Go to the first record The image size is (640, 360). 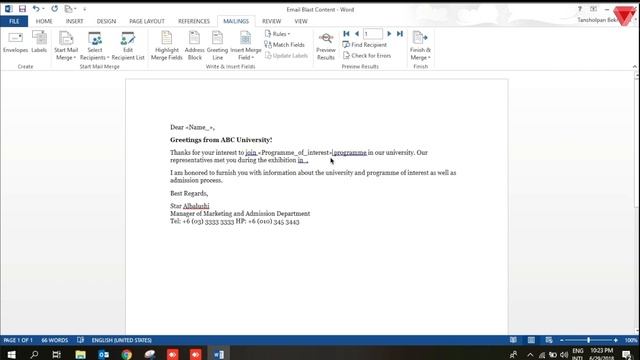coord(347,34)
